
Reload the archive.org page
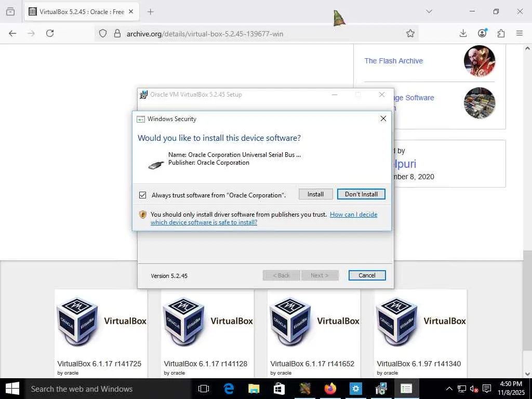click(50, 33)
